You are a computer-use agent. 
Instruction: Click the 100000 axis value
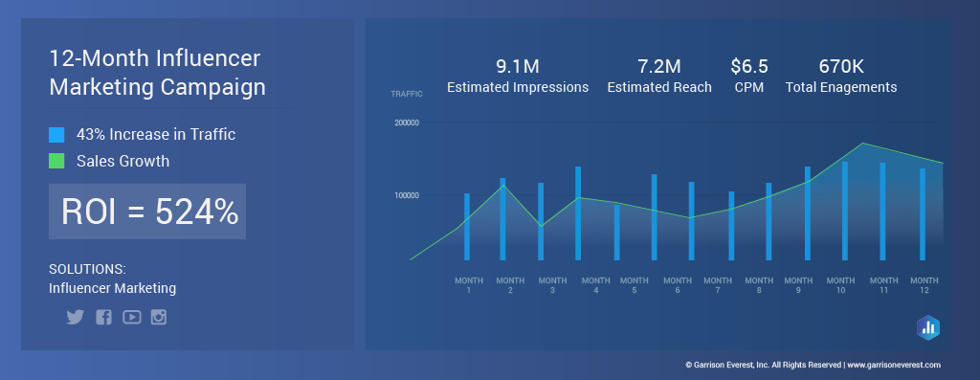pyautogui.click(x=407, y=195)
